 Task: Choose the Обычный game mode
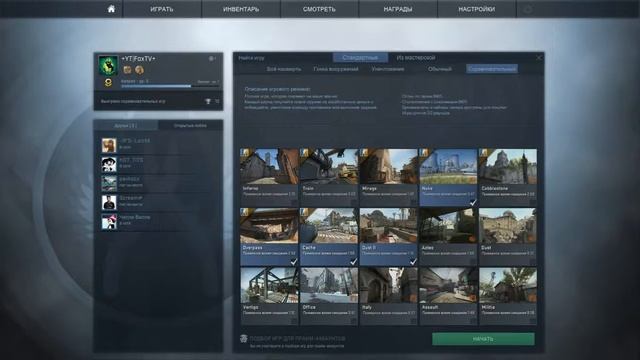(440, 69)
